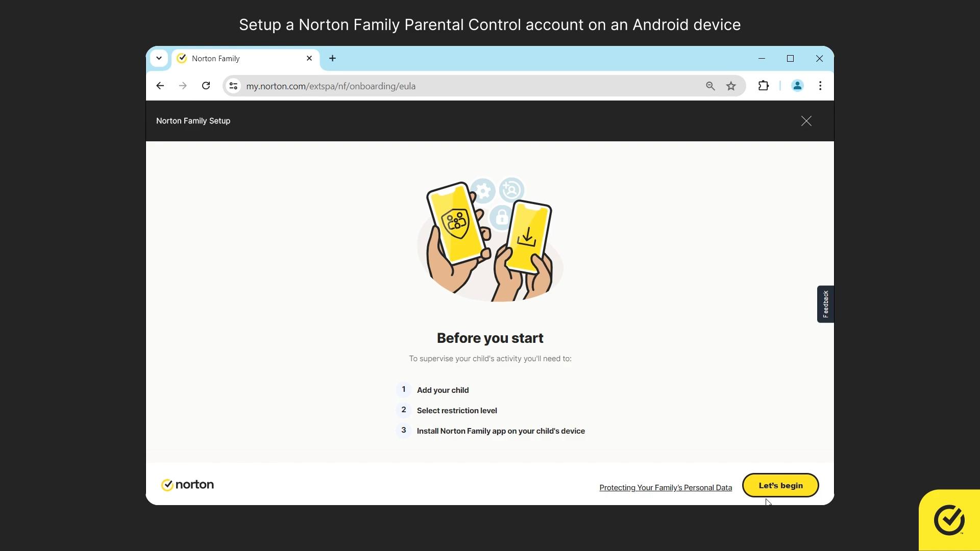This screenshot has width=980, height=551.
Task: Click the 'Before you start' heading
Action: click(x=490, y=338)
